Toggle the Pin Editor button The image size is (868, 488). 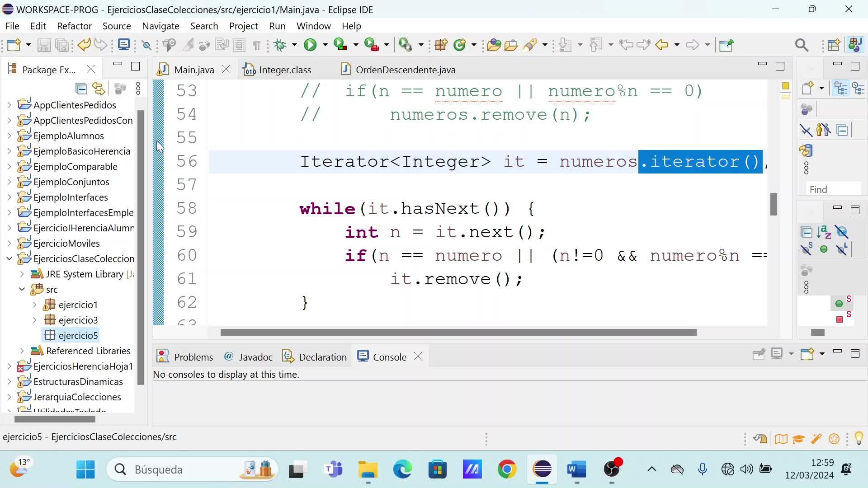coord(726,45)
